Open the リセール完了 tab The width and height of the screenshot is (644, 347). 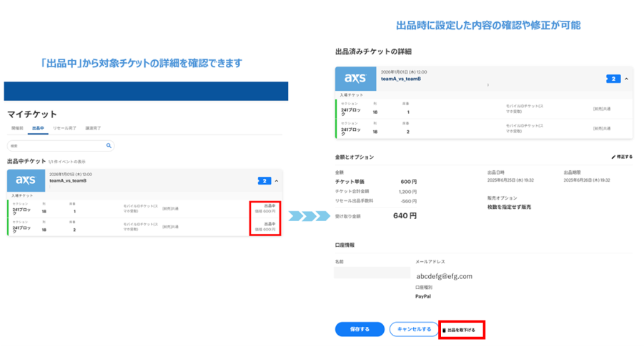tap(65, 127)
